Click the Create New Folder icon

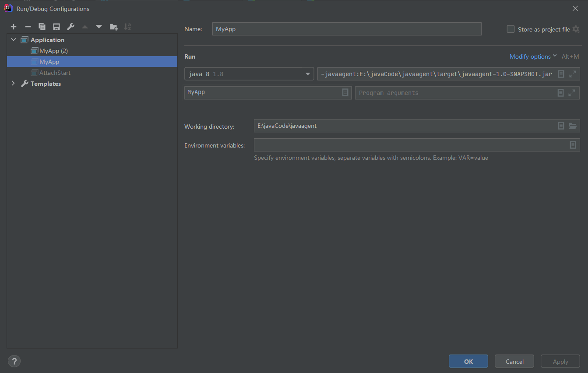tap(113, 27)
